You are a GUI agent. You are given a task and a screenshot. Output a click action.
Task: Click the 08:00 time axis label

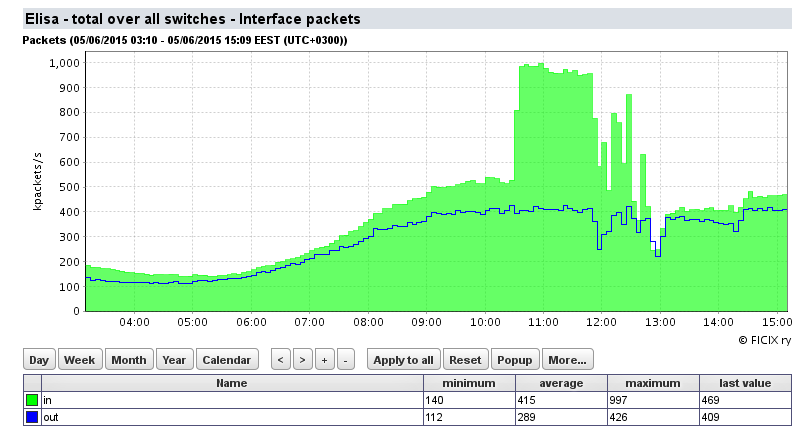click(368, 322)
